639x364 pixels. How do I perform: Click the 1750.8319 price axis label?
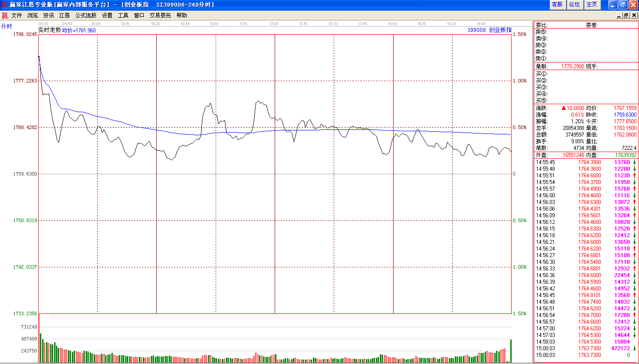25,220
